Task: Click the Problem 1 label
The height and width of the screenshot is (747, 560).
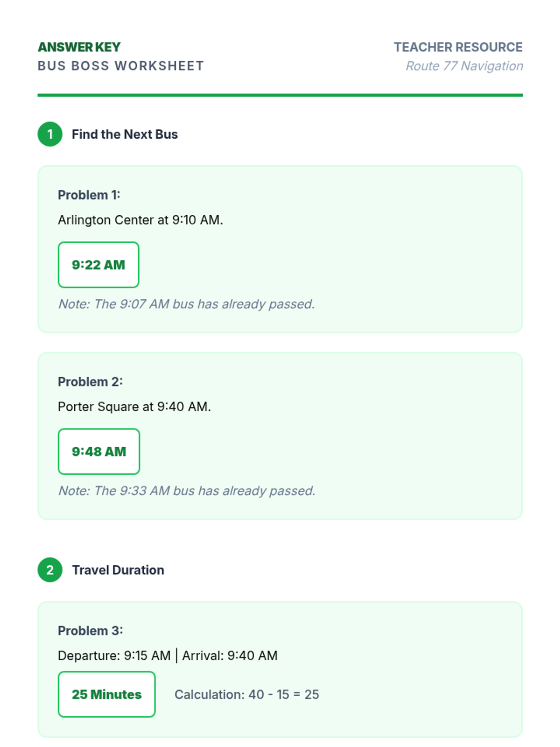Action: (89, 195)
